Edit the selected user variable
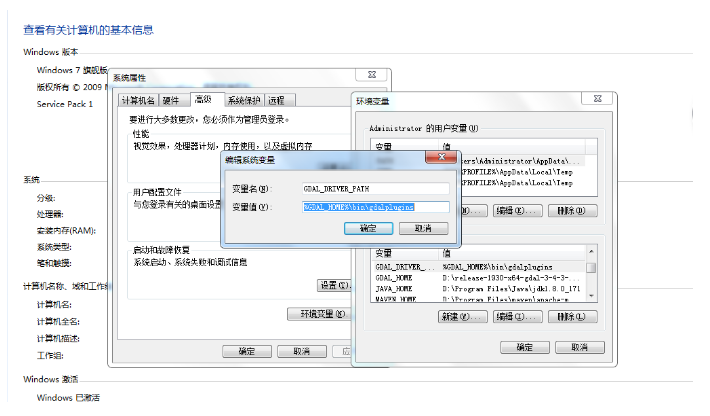Screen dimensions: 710x416 pos(517,211)
